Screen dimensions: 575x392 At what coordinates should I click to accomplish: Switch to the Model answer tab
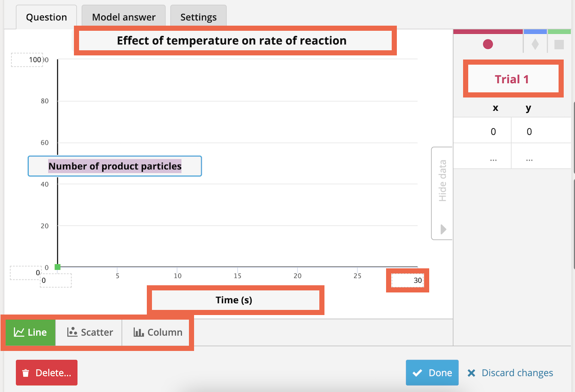123,16
